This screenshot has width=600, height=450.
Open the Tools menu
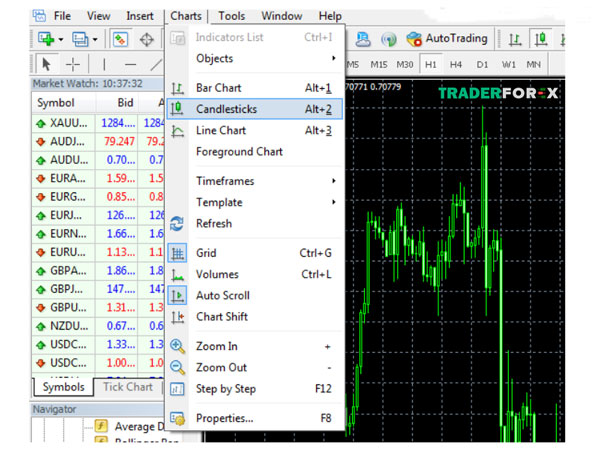click(x=232, y=16)
